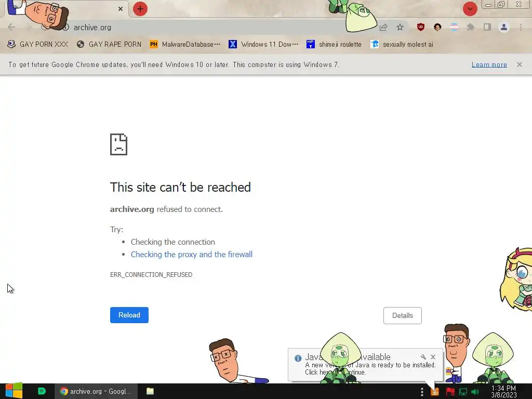Open Action Center flag icon in tray
This screenshot has height=399, width=532.
coord(450,392)
